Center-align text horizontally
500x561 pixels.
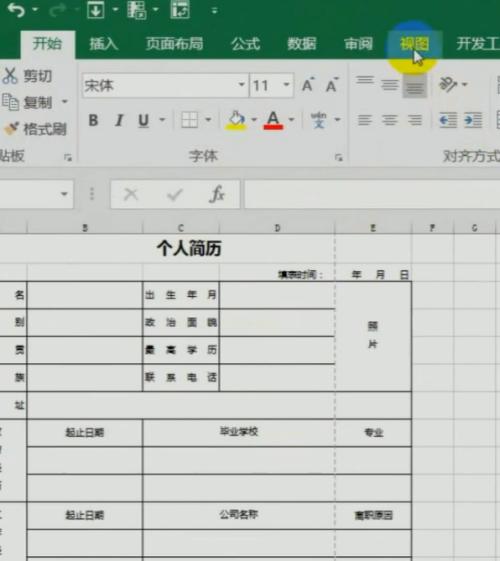coord(390,120)
